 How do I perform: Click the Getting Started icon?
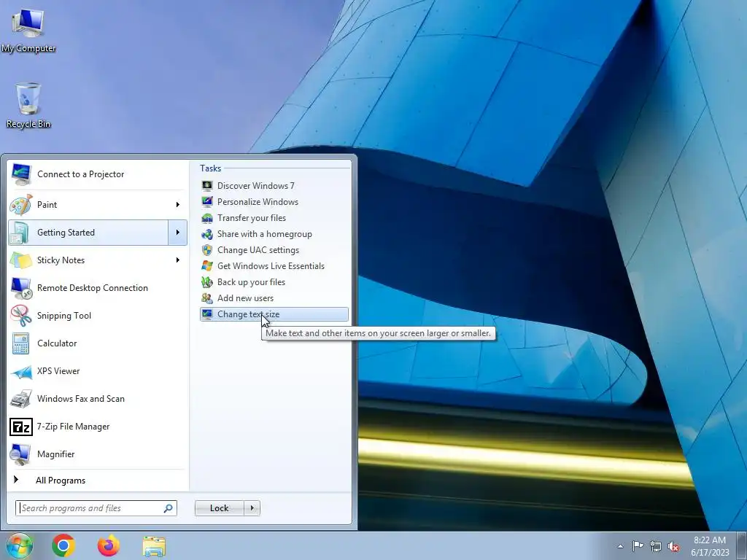coord(21,233)
